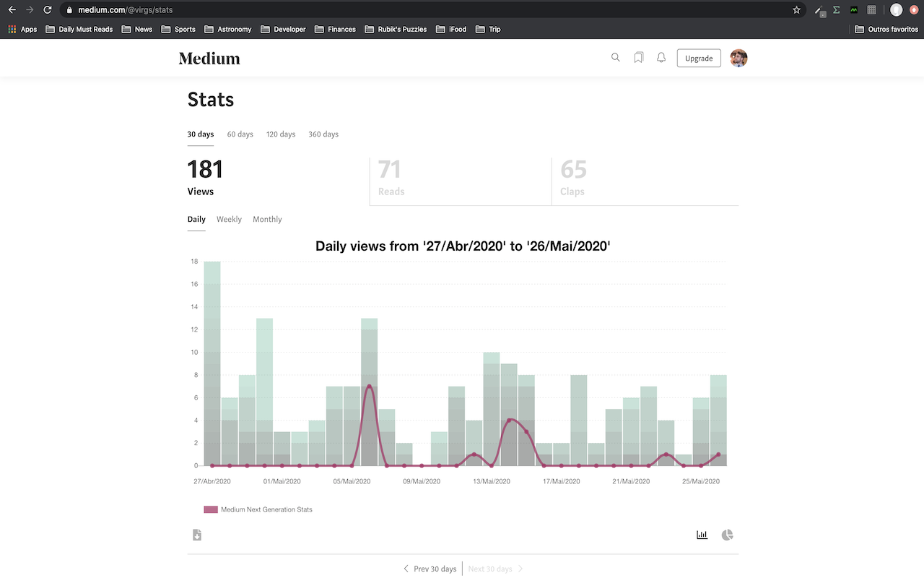Open the knife-shaped extension icon
This screenshot has height=578, width=924.
coord(819,10)
